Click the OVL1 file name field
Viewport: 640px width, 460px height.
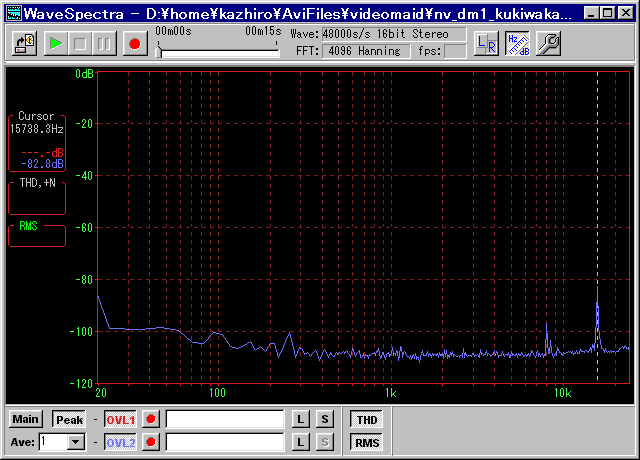225,419
